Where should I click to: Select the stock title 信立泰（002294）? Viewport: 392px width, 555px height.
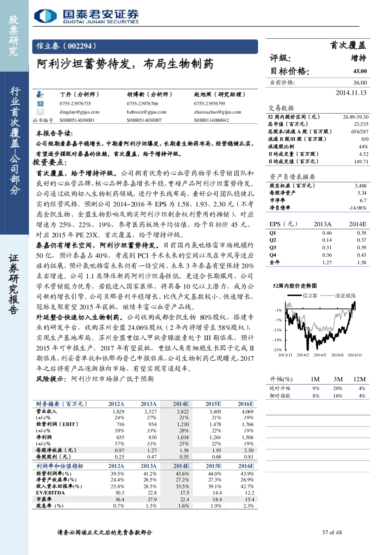66,46
